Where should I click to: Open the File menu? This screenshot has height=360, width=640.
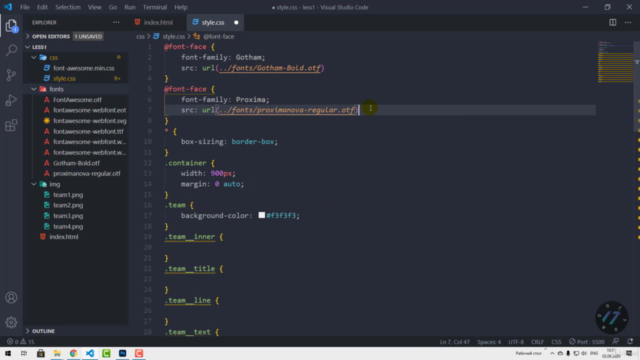click(24, 7)
